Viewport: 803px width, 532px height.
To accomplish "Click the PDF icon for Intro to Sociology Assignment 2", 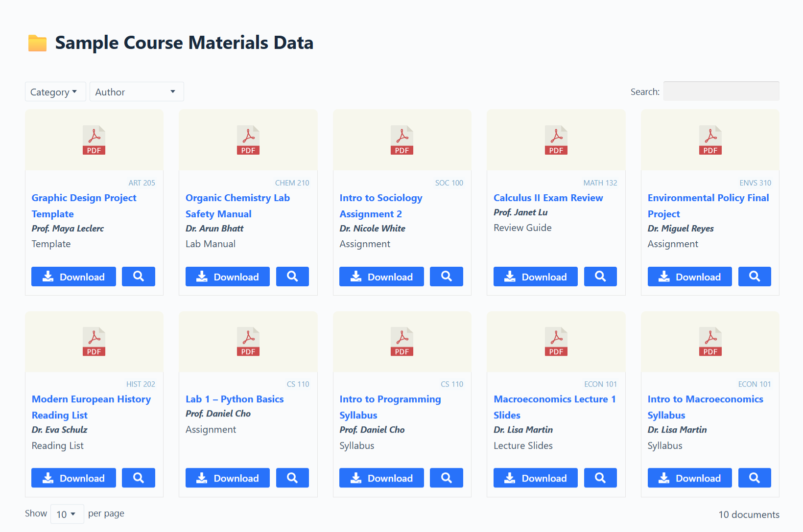I will tap(402, 140).
